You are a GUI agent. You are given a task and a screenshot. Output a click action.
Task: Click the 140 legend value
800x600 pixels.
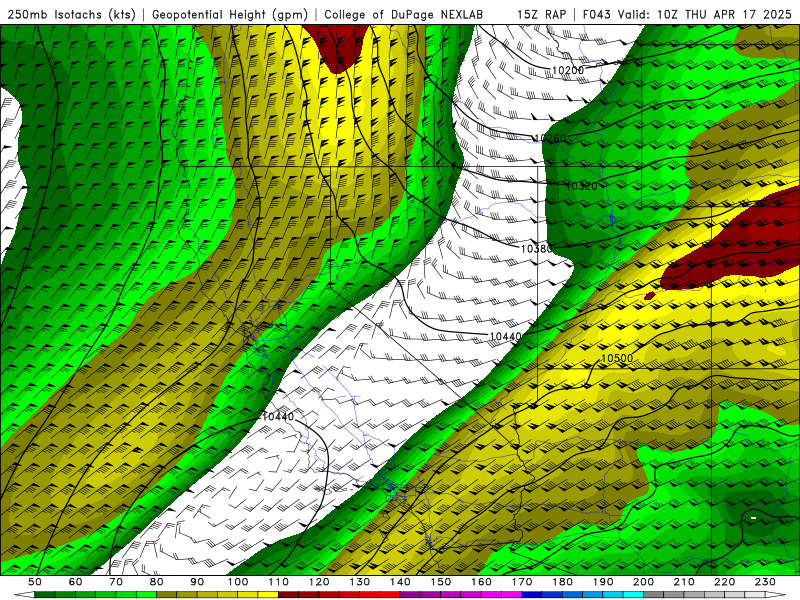click(400, 582)
